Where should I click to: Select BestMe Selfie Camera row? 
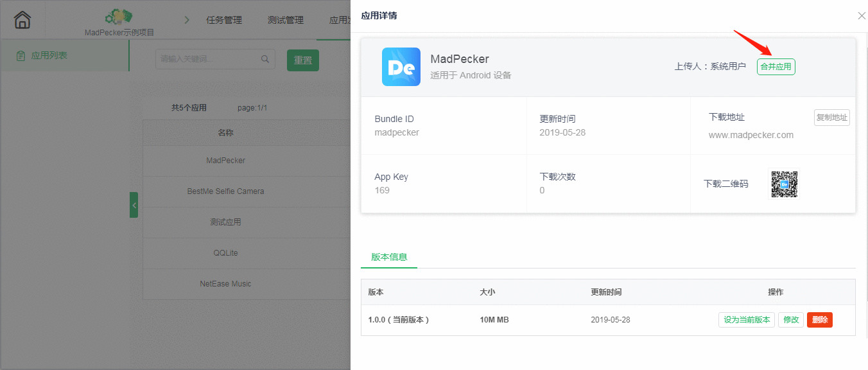pyautogui.click(x=247, y=191)
